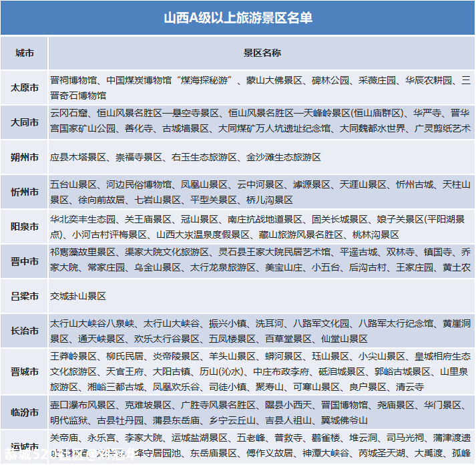
Task: Click 双林寺 in the 晋中市 row
Action: 401,252
